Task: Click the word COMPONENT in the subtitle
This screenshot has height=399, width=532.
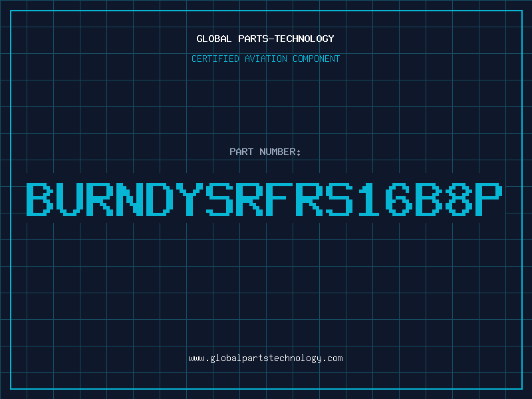Action: (x=317, y=59)
